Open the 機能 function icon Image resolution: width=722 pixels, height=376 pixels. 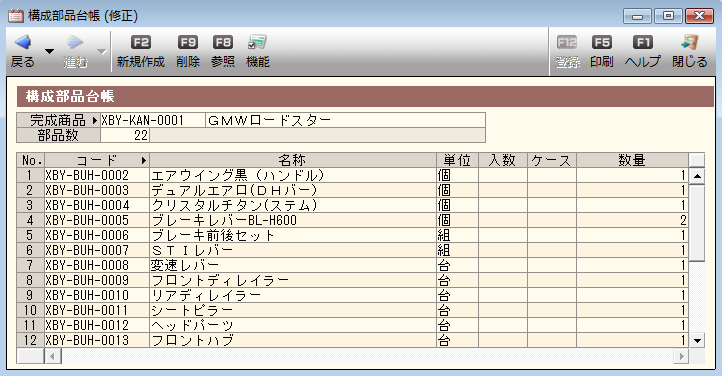coord(257,43)
